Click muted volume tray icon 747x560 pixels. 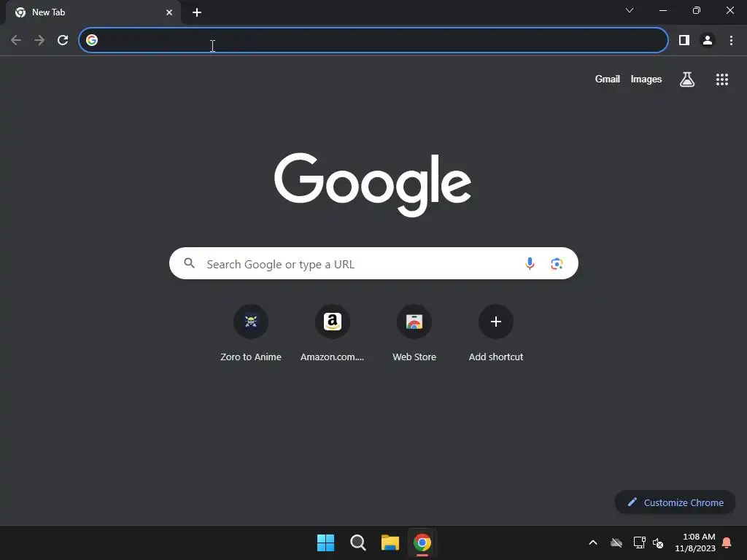(x=658, y=542)
